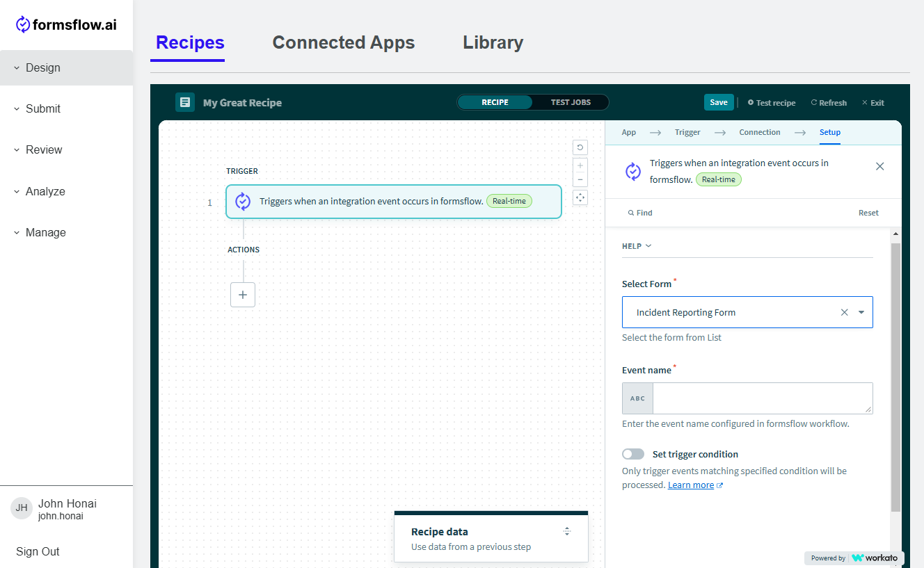Viewport: 924px width, 568px height.
Task: Click the John Honai user name
Action: point(67,503)
